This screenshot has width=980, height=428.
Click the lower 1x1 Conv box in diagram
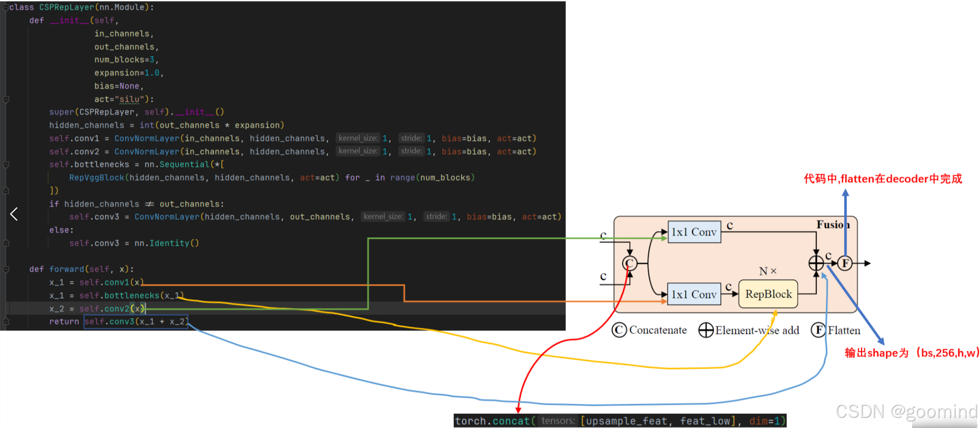tap(694, 294)
